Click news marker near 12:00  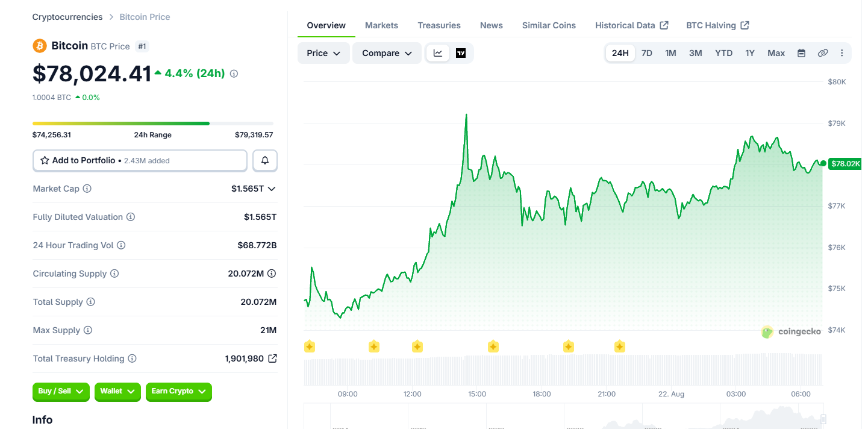click(x=417, y=346)
